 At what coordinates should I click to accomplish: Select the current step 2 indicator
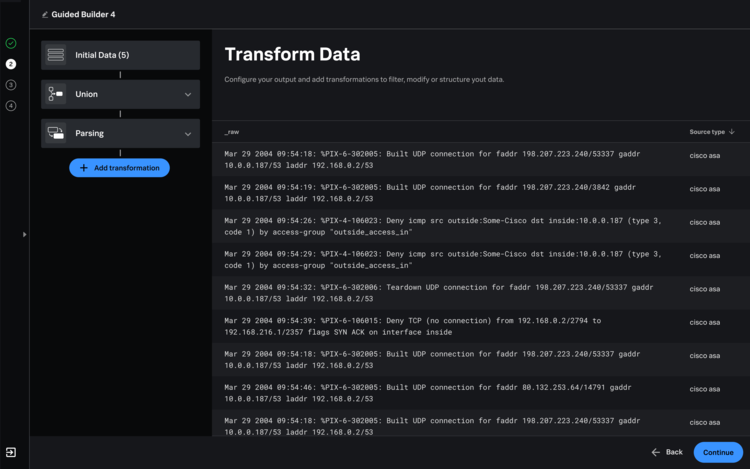(x=11, y=64)
